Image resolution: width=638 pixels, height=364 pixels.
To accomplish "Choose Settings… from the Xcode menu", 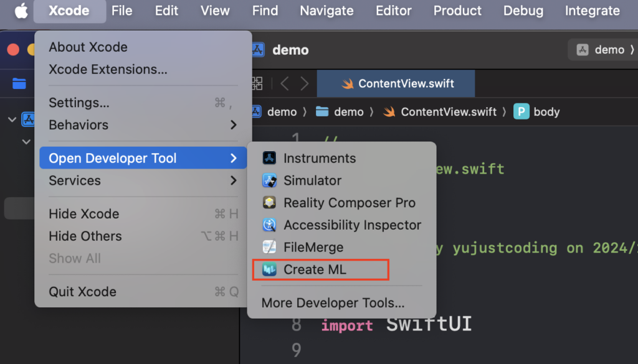I will [79, 103].
